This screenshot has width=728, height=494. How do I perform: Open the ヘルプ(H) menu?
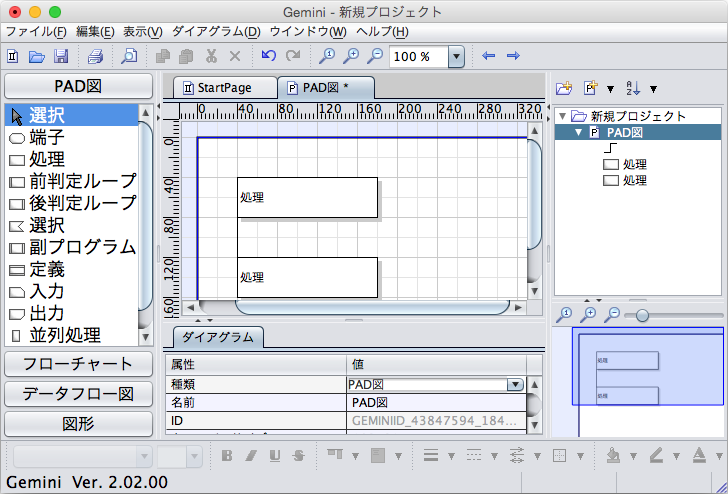pos(382,32)
